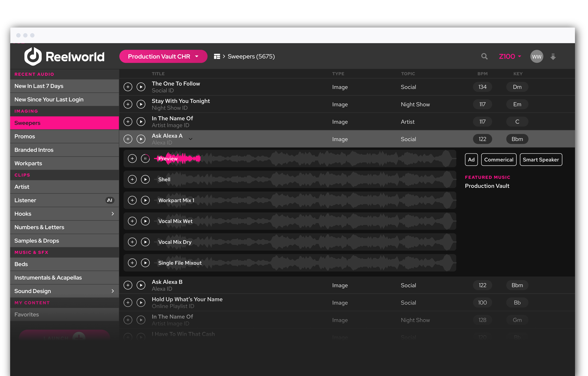Image resolution: width=588 pixels, height=376 pixels.
Task: Add Hold Up What's Your Name
Action: tap(128, 302)
